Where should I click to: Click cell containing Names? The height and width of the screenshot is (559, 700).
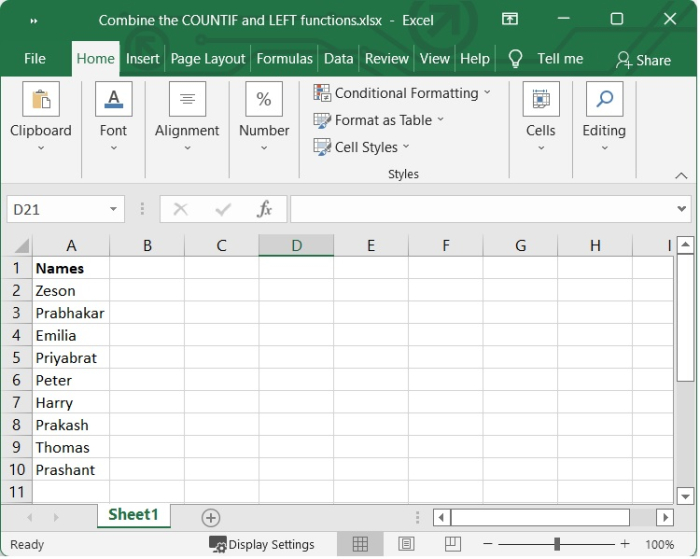(71, 268)
